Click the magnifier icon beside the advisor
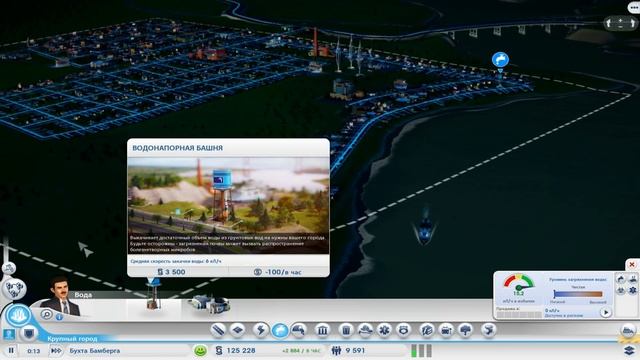Image resolution: width=640 pixels, height=360 pixels. point(47,314)
